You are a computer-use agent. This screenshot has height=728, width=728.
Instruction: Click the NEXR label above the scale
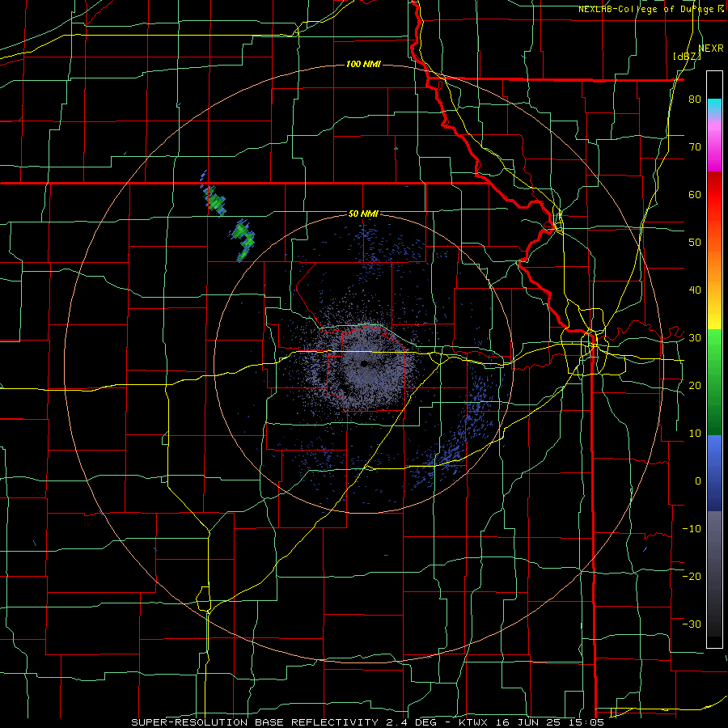[710, 49]
